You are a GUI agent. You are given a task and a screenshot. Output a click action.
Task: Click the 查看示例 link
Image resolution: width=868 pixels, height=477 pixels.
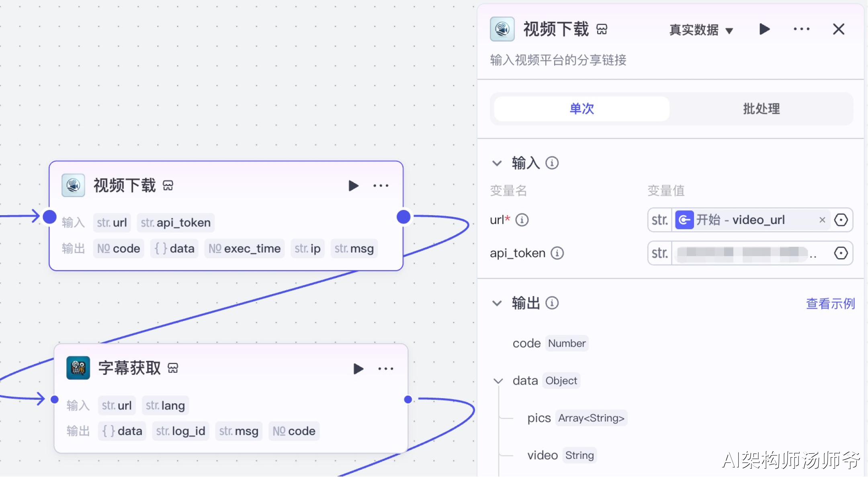830,304
